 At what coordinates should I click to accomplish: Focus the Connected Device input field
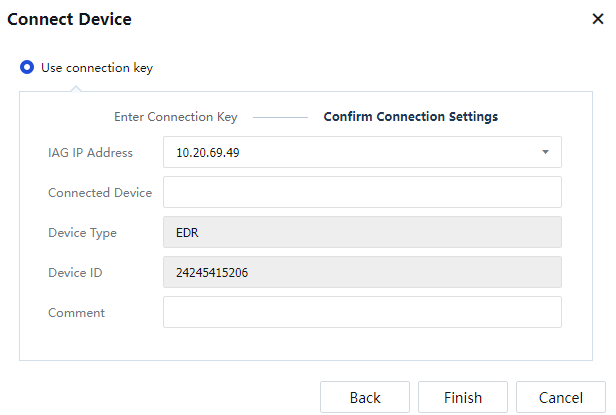[362, 193]
